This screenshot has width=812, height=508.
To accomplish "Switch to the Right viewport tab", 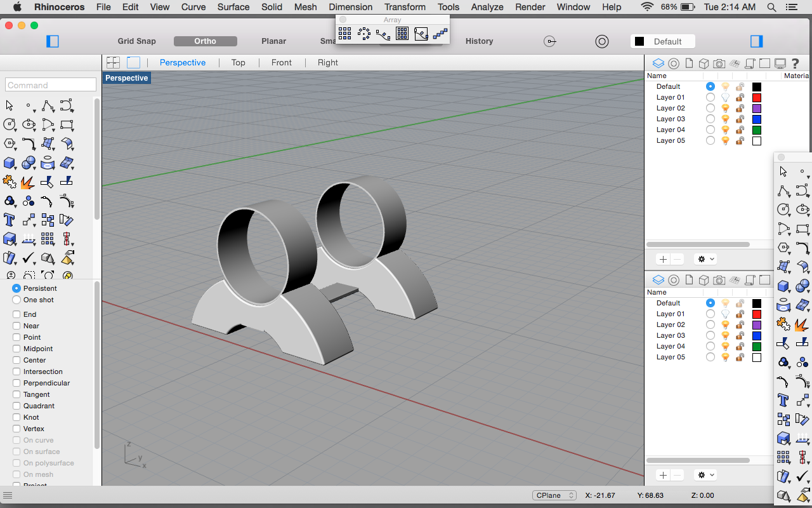I will pos(328,62).
